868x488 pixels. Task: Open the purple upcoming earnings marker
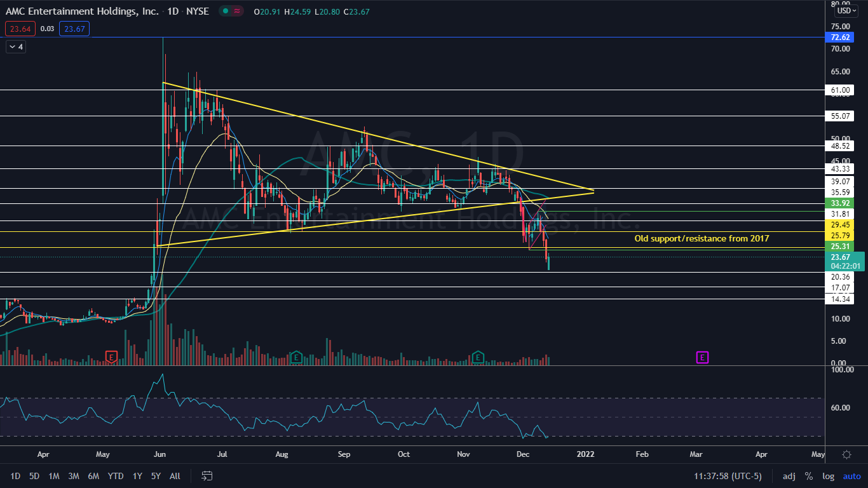[x=702, y=357]
